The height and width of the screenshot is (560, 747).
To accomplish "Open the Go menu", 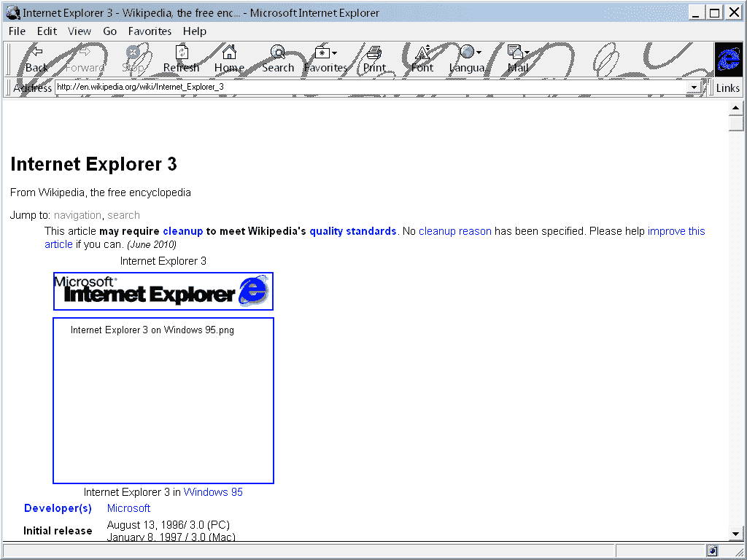I will tap(109, 31).
